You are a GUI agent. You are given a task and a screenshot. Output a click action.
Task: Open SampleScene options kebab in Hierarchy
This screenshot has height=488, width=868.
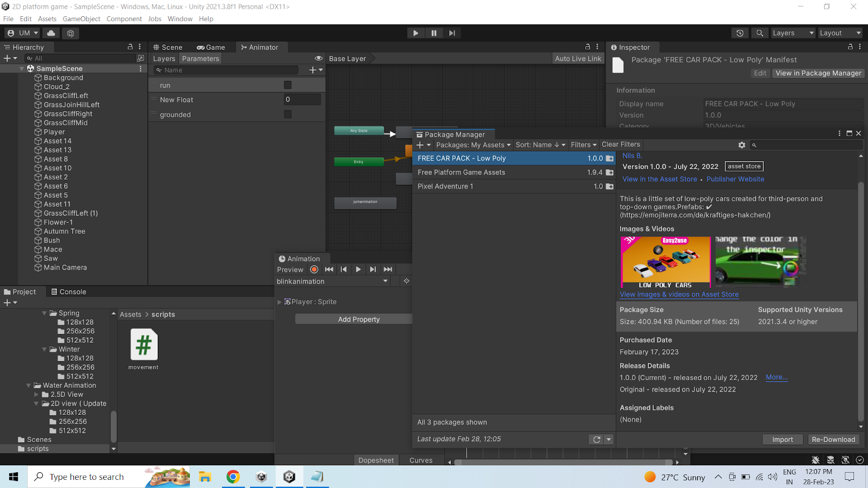pos(141,69)
